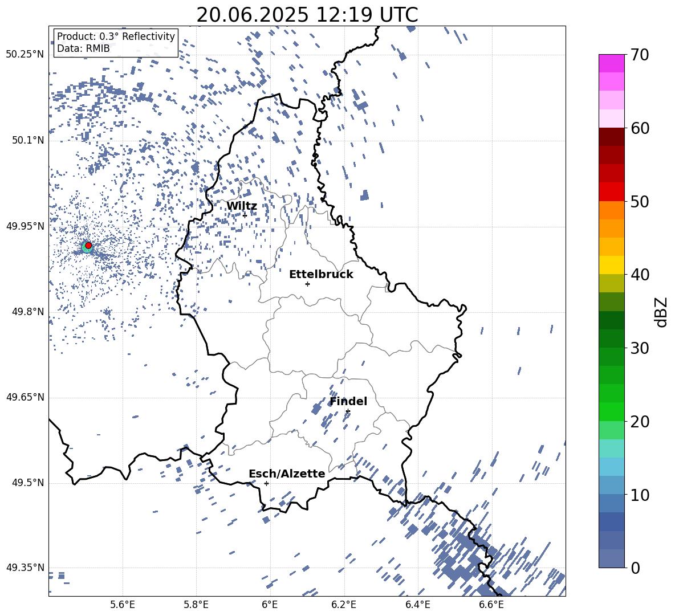The height and width of the screenshot is (616, 675).
Task: Click the 50.25°N latitude label
Action: (25, 55)
